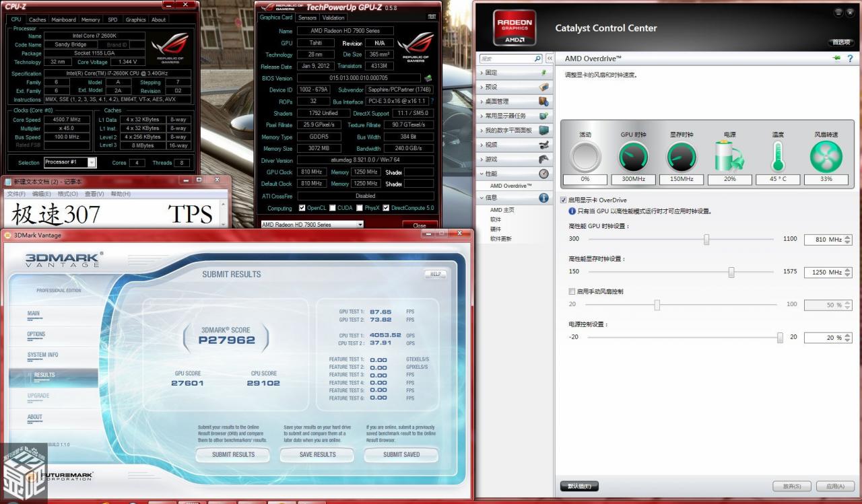Click the GPU 时钟 gauge dial
The width and height of the screenshot is (862, 504).
(x=633, y=157)
